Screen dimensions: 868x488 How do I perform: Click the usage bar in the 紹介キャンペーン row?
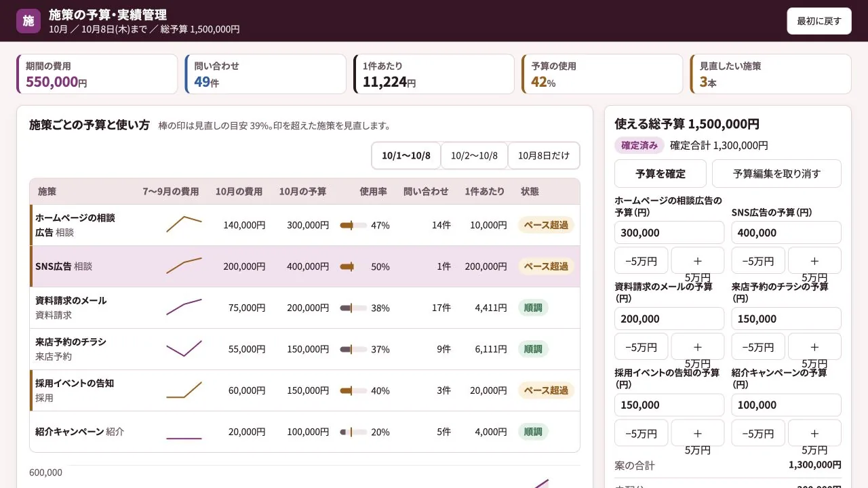pyautogui.click(x=353, y=432)
